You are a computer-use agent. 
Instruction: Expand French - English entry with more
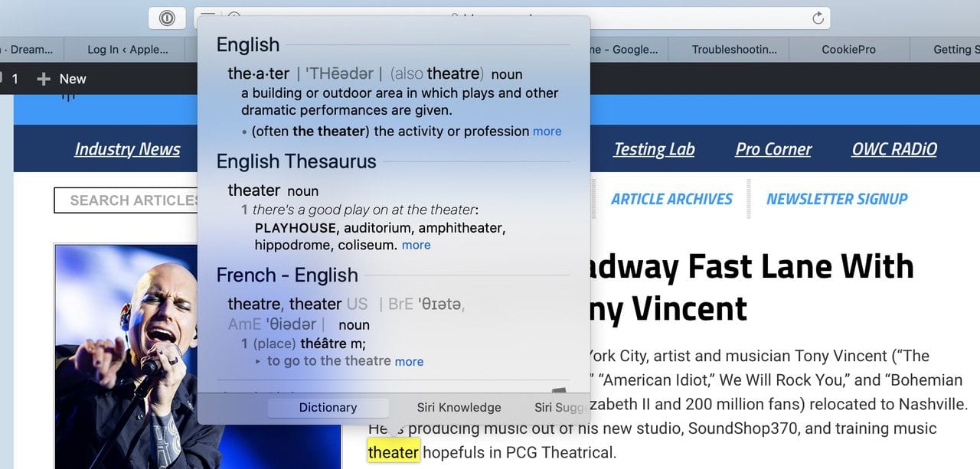pos(409,361)
